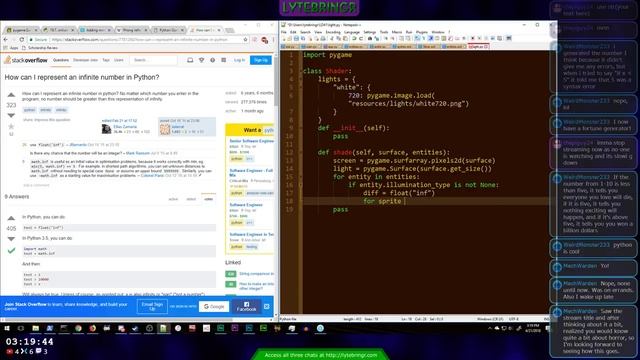Click the 'python' tag under the question
Screen dimensions: 640x360
point(29,110)
